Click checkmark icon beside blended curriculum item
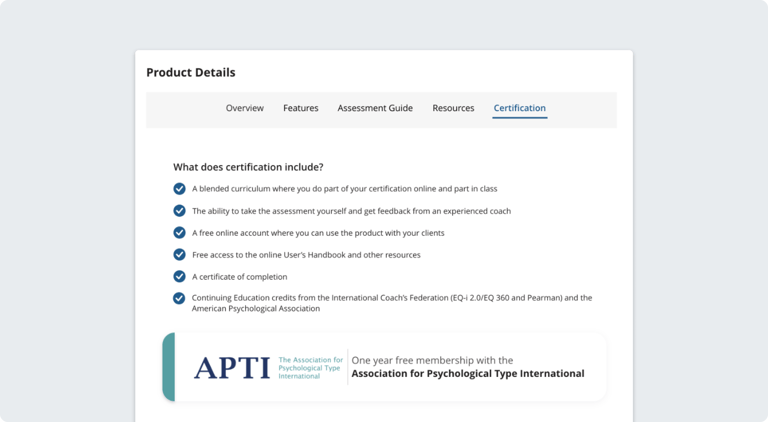768x422 pixels. pos(179,188)
